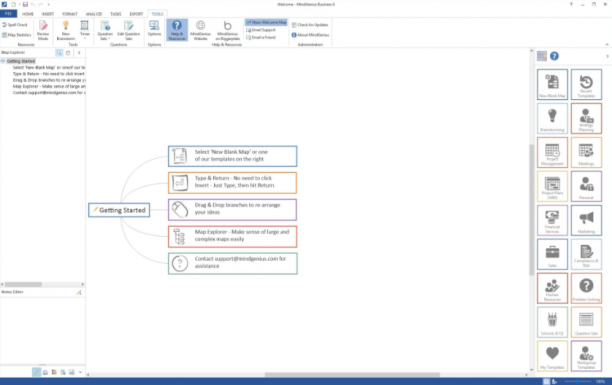Screen dimensions: 612x385
Task: Collapse the ribbon with the arrow
Action: [x=607, y=44]
